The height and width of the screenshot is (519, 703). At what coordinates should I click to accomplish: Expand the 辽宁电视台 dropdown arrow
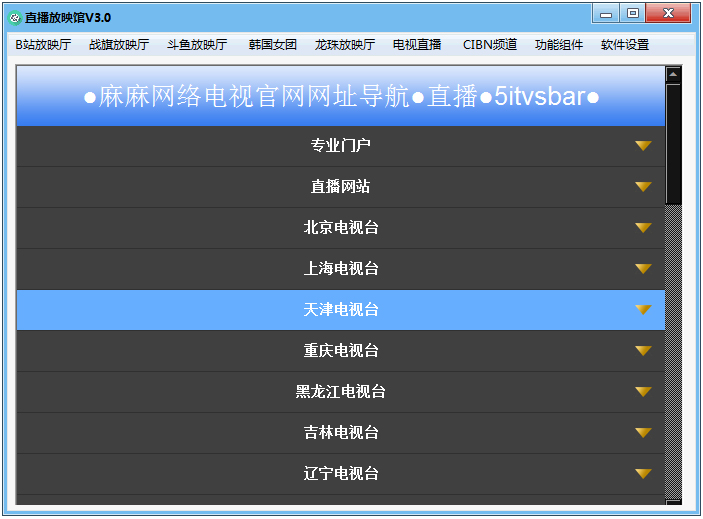click(643, 474)
